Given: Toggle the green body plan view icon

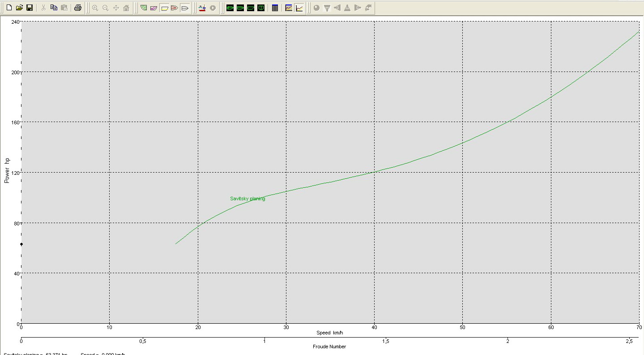Looking at the screenshot, I should pos(144,8).
